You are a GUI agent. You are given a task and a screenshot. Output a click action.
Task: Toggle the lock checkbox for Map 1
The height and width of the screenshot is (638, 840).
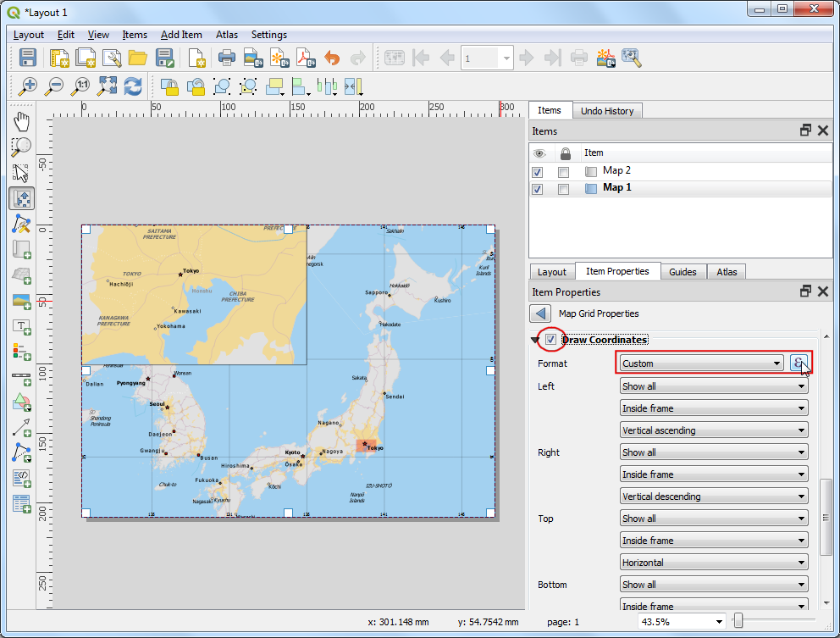coord(564,190)
